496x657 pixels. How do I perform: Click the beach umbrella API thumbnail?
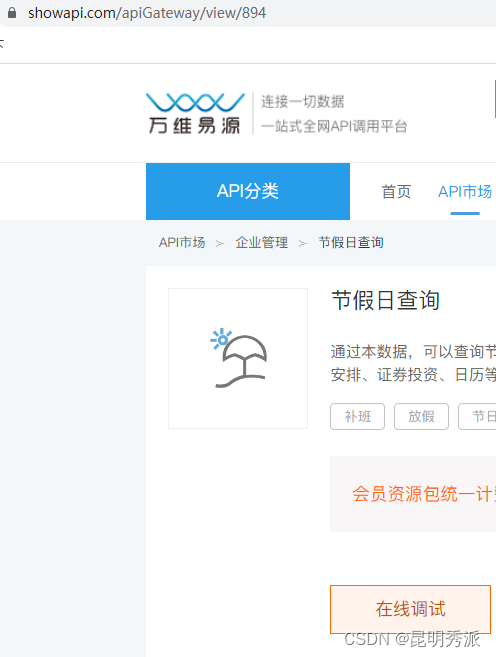point(238,358)
